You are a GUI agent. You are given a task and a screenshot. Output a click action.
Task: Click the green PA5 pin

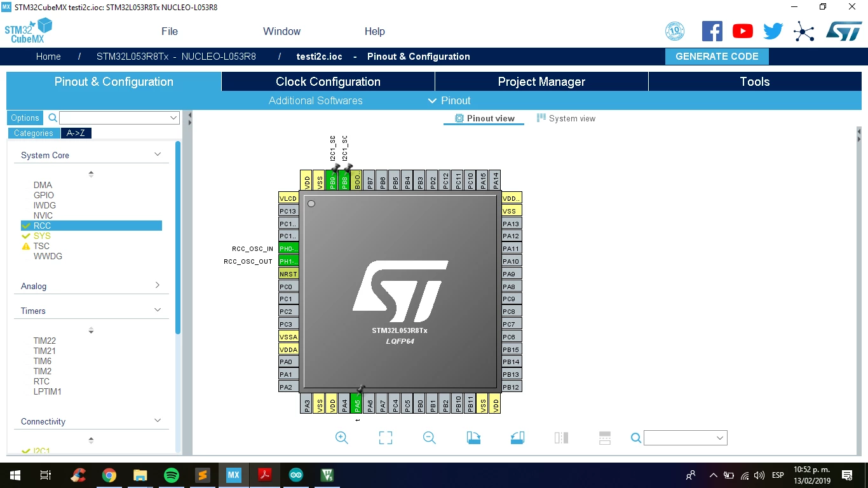pyautogui.click(x=357, y=403)
